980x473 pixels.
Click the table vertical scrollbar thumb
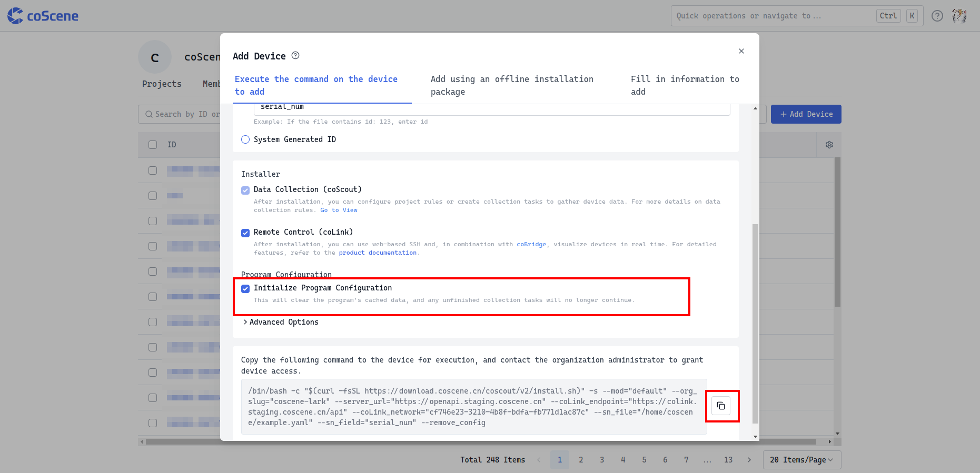click(x=837, y=232)
